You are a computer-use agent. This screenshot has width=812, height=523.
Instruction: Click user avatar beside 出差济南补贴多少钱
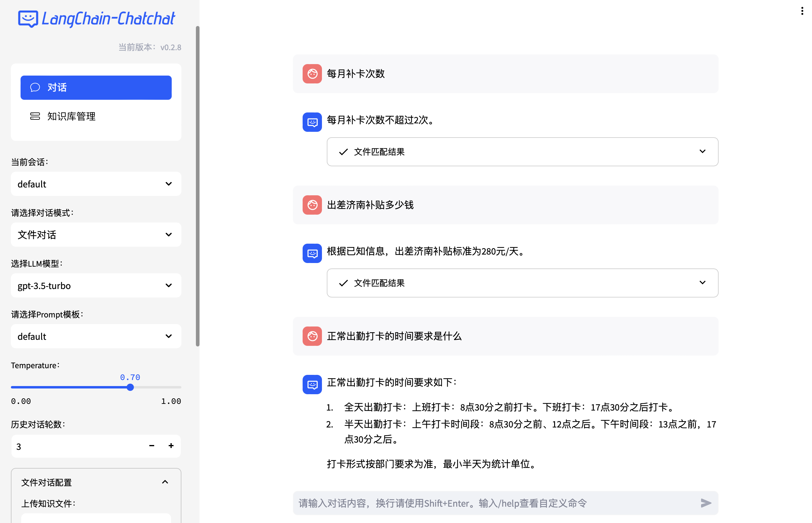(x=312, y=205)
